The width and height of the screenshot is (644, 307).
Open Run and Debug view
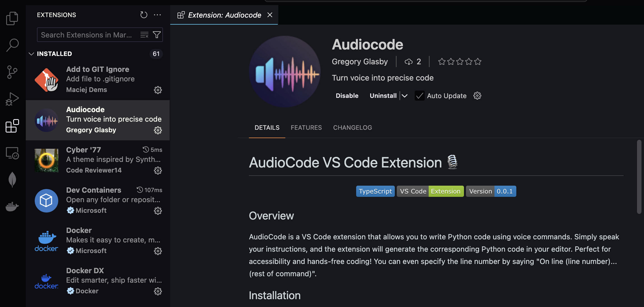click(x=12, y=99)
